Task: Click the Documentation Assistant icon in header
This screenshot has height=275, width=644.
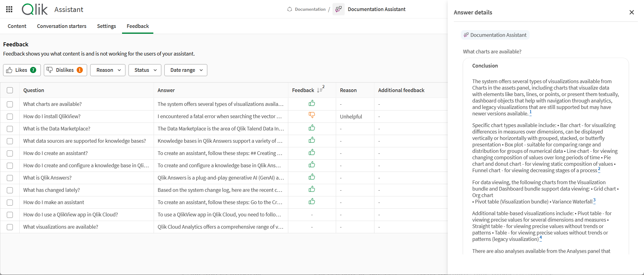Action: [339, 9]
